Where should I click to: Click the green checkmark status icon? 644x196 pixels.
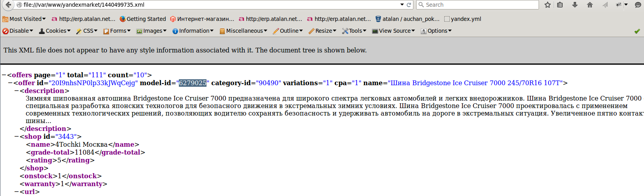(637, 31)
